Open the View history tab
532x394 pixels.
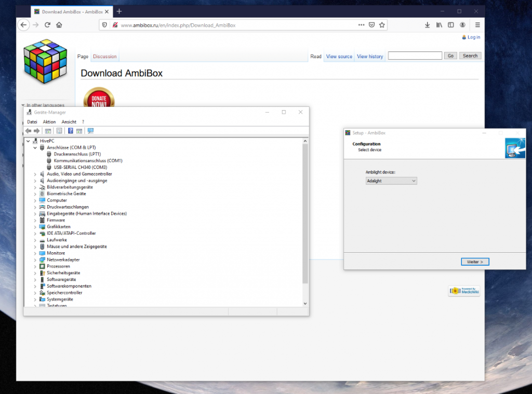coord(370,56)
